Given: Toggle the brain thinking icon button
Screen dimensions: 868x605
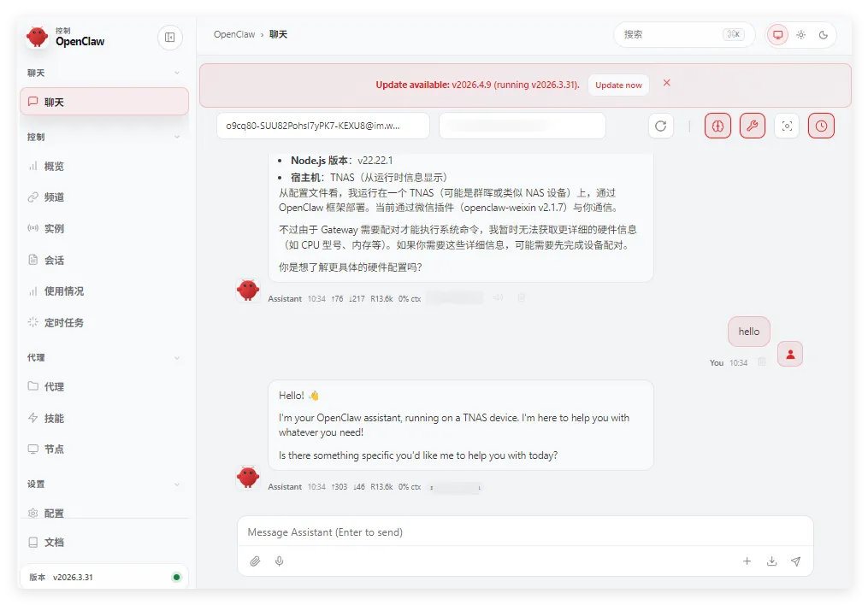Looking at the screenshot, I should (717, 126).
